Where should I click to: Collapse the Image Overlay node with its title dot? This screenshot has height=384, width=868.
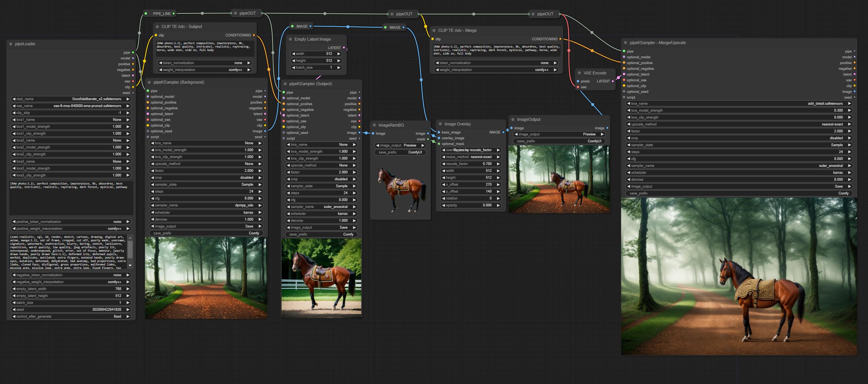(440, 124)
